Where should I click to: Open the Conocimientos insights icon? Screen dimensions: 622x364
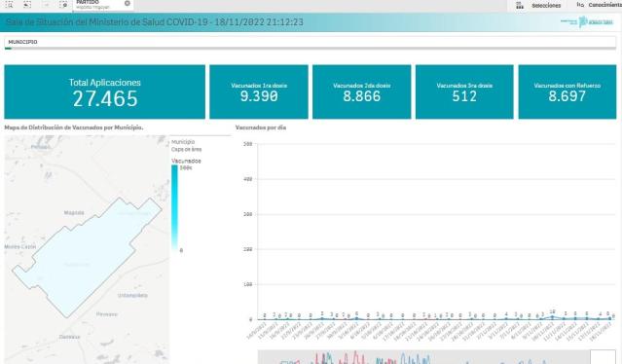[580, 5]
